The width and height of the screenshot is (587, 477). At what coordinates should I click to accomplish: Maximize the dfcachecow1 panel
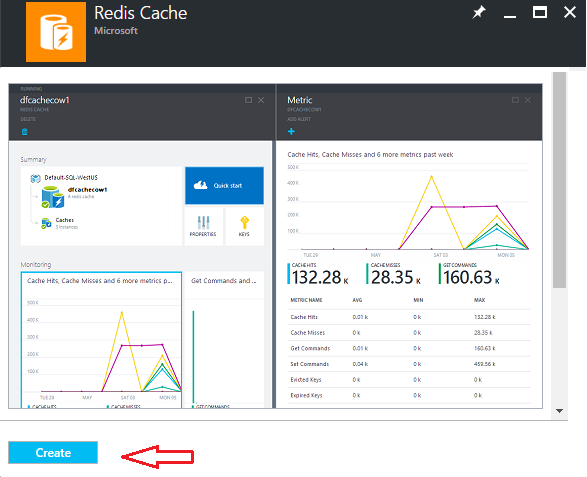click(x=248, y=100)
